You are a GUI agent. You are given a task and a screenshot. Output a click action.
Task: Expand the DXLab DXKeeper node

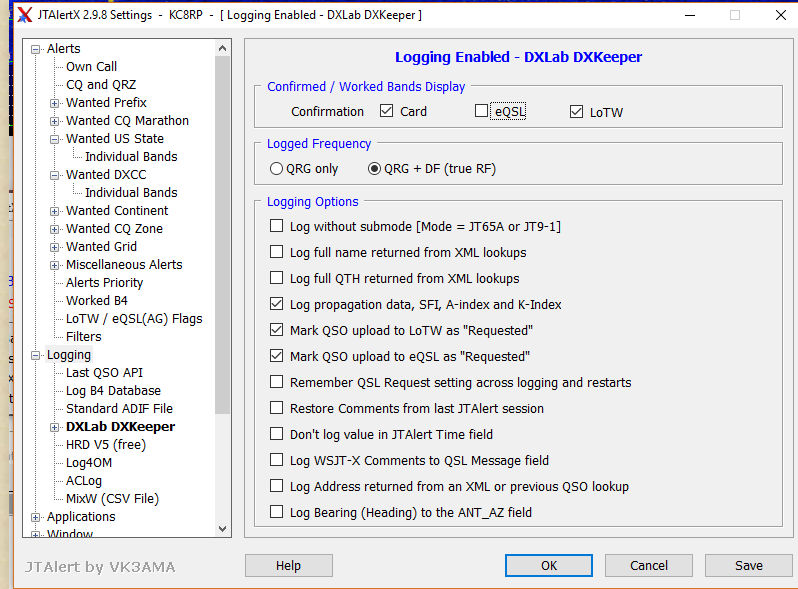pos(54,428)
